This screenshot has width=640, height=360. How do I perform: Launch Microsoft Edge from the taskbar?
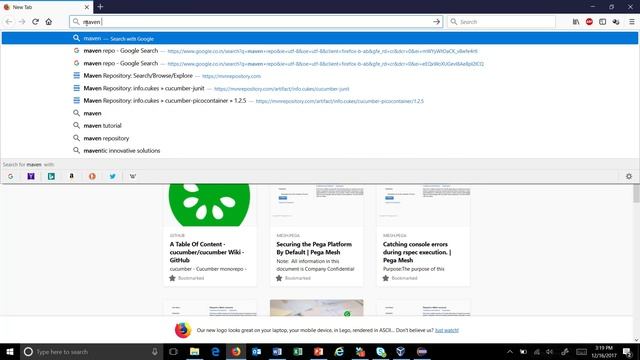coord(216,351)
